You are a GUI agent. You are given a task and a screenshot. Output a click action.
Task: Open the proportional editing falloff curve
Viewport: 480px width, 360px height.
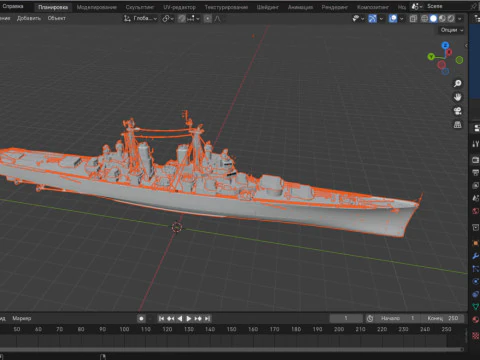click(x=217, y=19)
